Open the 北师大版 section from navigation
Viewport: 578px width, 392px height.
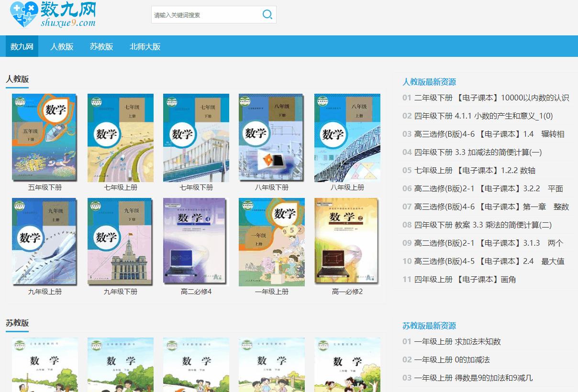point(145,46)
